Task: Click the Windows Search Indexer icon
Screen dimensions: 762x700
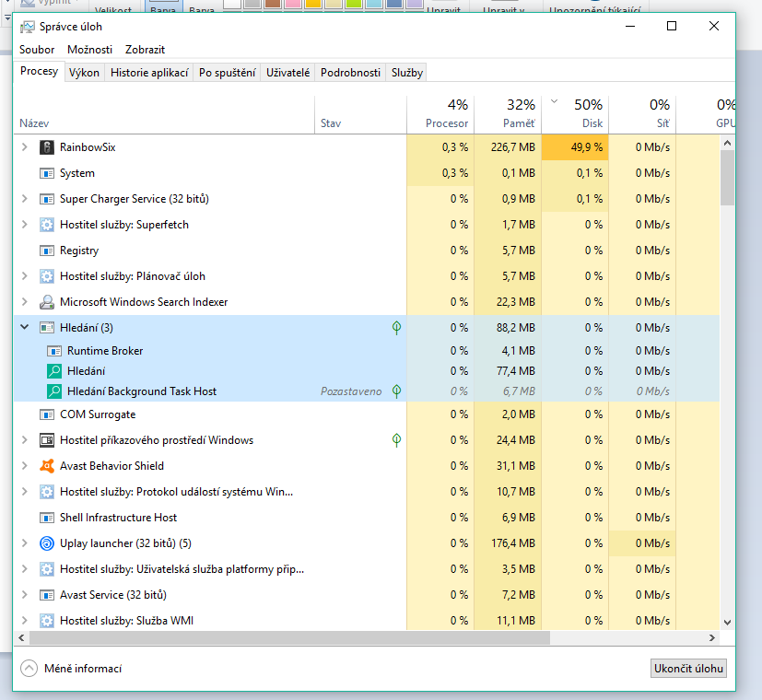Action: point(47,302)
